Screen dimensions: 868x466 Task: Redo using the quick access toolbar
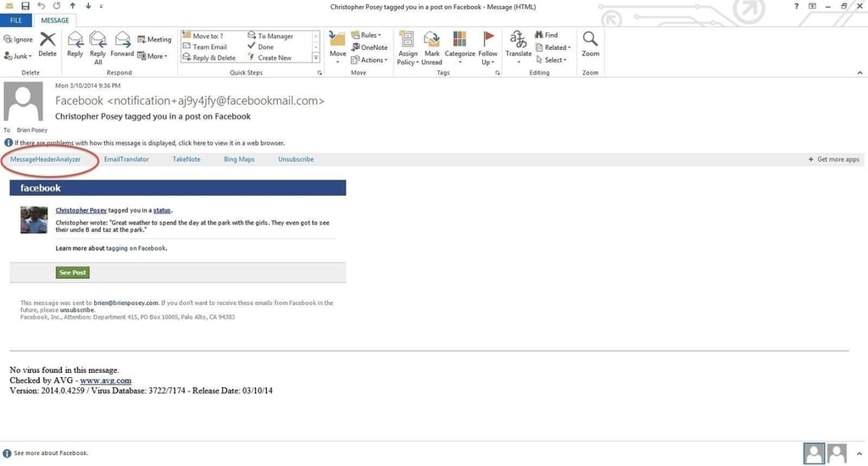pos(57,6)
